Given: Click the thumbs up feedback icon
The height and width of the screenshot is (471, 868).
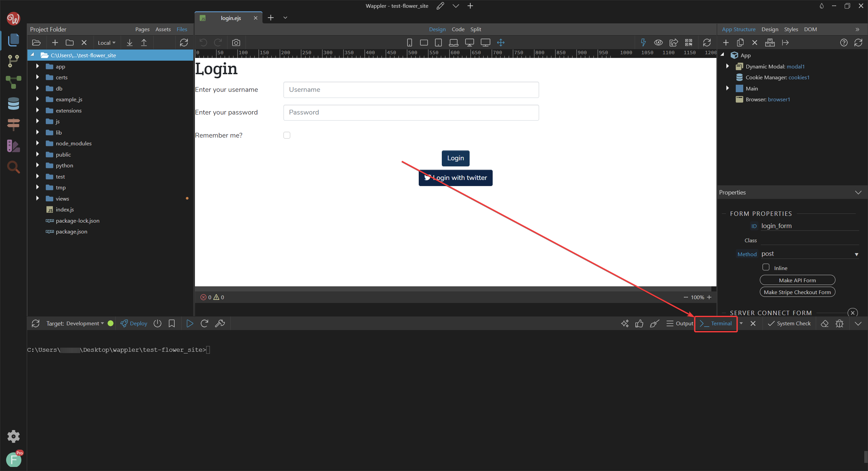Looking at the screenshot, I should click(639, 323).
